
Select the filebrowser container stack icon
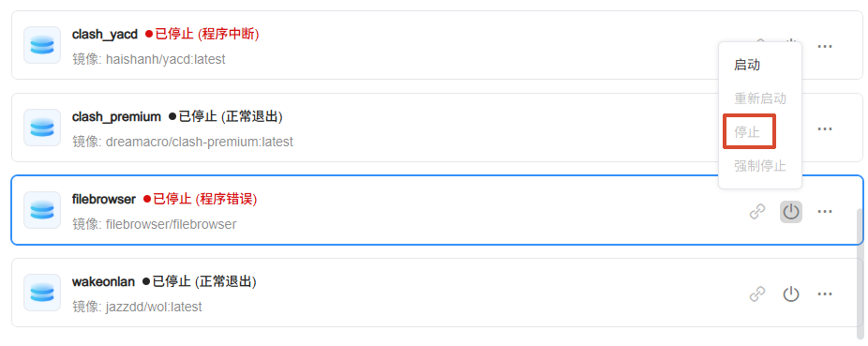pyautogui.click(x=42, y=210)
